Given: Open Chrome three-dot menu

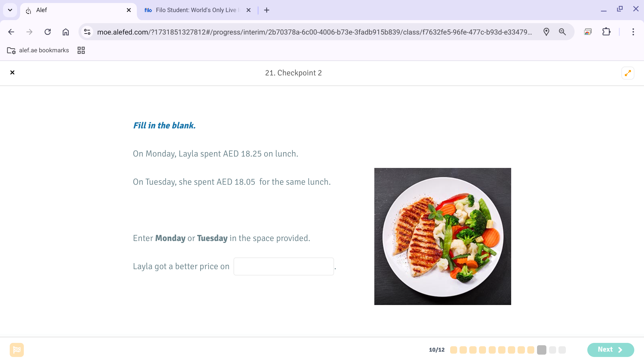Looking at the screenshot, I should point(633,32).
